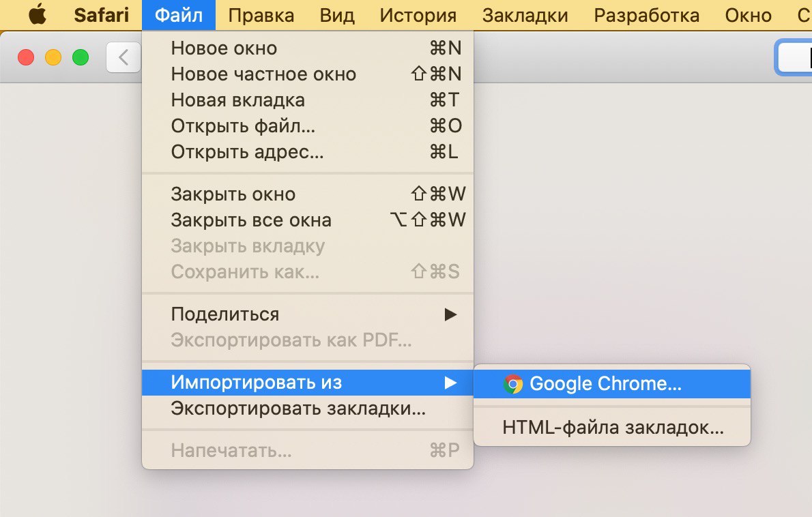
Task: Open the Окно menu
Action: pyautogui.click(x=748, y=15)
